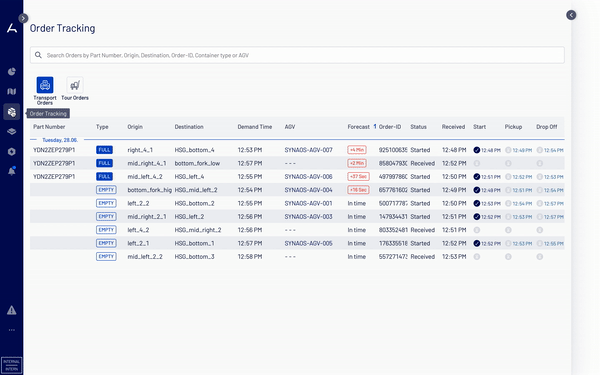Sort by Origin column header
600x375 pixels.
point(135,127)
